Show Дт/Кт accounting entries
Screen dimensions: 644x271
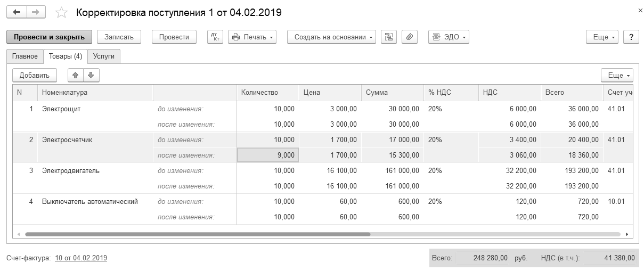coord(215,37)
